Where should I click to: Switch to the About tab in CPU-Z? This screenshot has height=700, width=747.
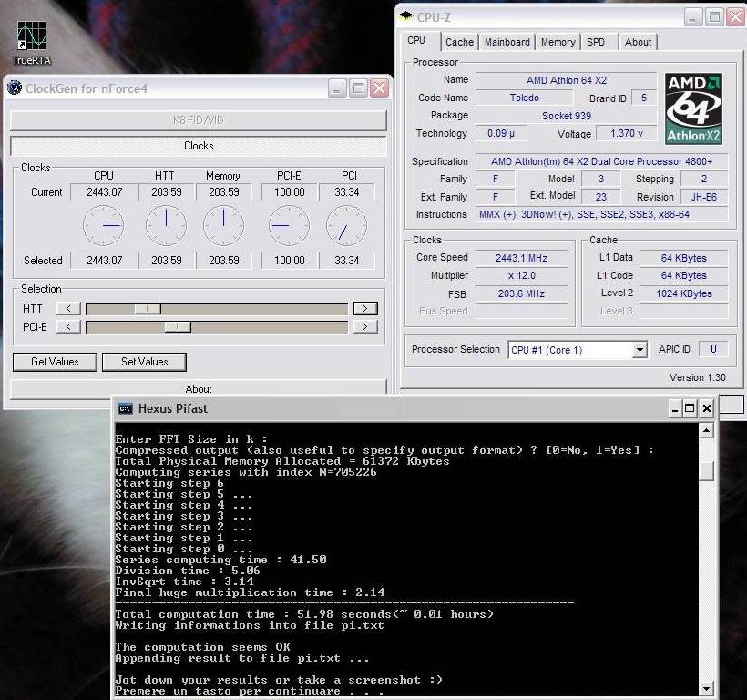click(638, 42)
